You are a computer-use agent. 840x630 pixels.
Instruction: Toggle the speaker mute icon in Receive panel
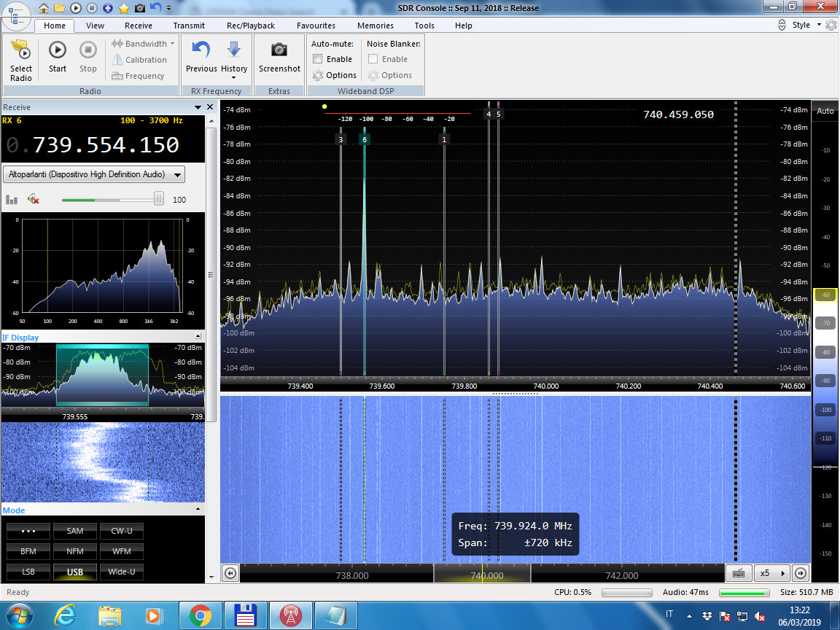point(34,199)
